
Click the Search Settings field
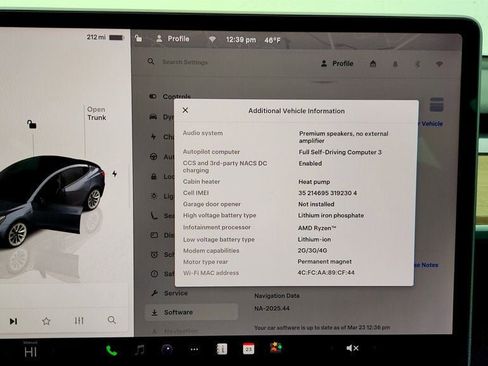point(185,62)
